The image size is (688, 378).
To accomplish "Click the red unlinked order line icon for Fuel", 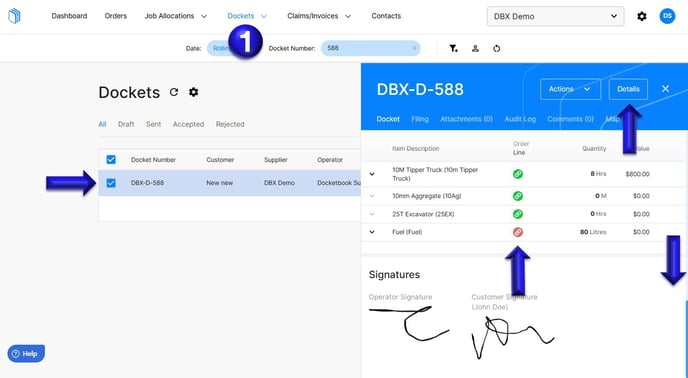I will coord(518,232).
